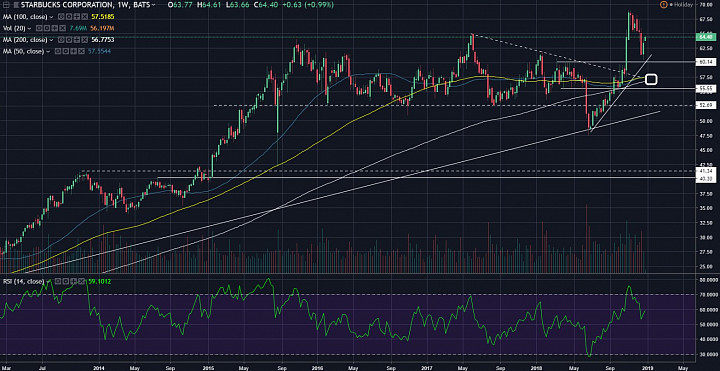720x371 pixels.
Task: Toggle visibility of RSI (14, close)
Action: click(x=58, y=281)
